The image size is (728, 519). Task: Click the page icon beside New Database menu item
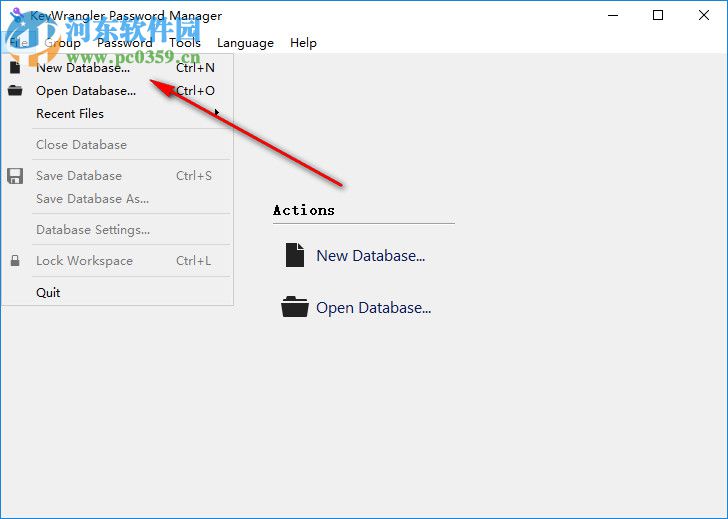click(15, 68)
